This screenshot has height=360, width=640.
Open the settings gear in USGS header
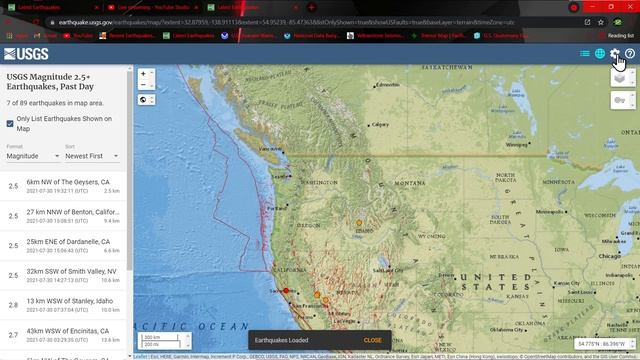615,53
